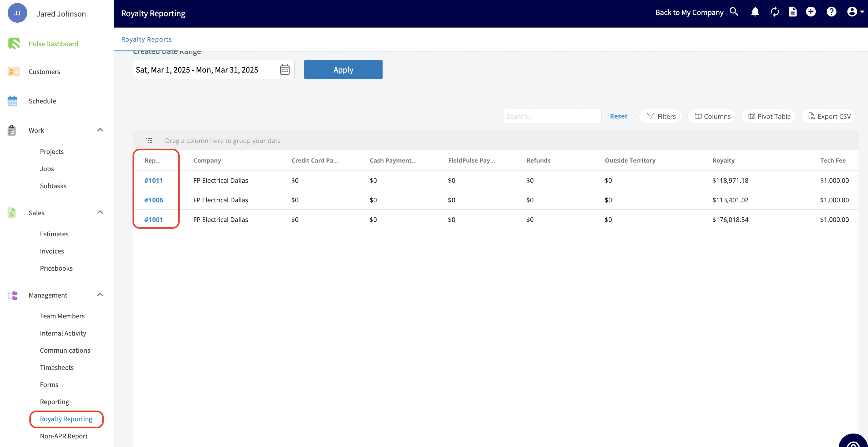Open Timesheets

(x=57, y=368)
